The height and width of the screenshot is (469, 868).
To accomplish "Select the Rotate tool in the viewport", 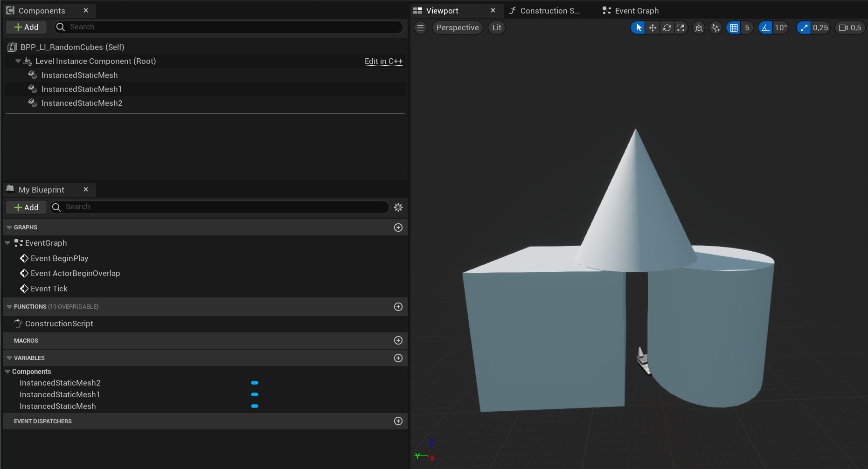I will pyautogui.click(x=667, y=28).
